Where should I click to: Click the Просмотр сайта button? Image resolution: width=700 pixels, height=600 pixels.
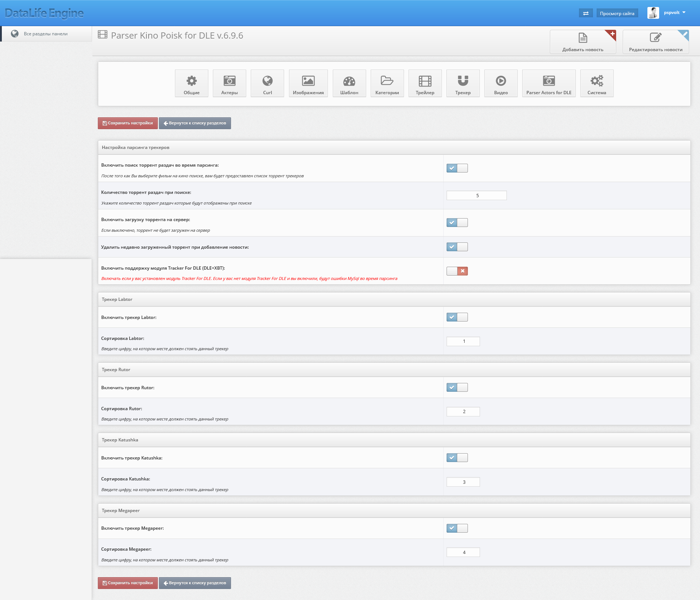[617, 13]
